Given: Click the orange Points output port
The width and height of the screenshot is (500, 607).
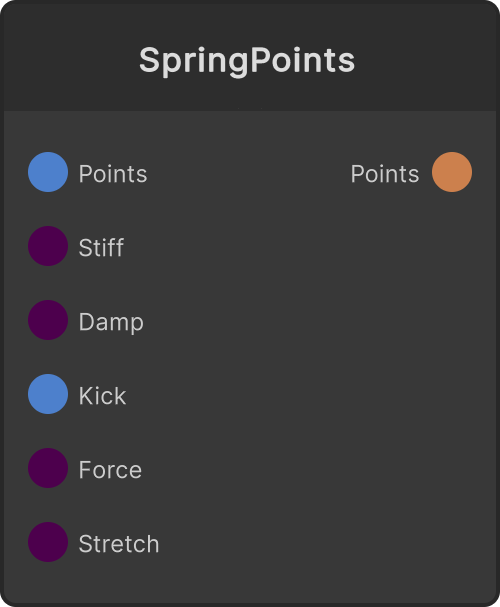Looking at the screenshot, I should (452, 172).
